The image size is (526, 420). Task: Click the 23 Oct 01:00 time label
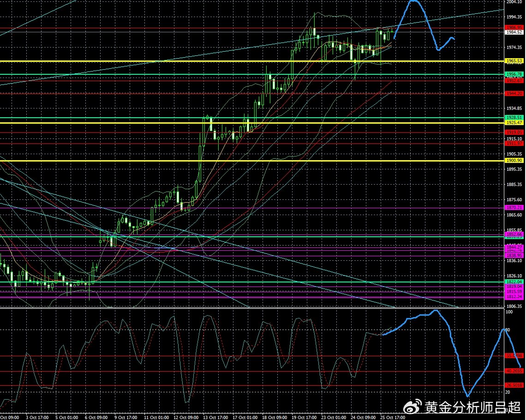334,418
